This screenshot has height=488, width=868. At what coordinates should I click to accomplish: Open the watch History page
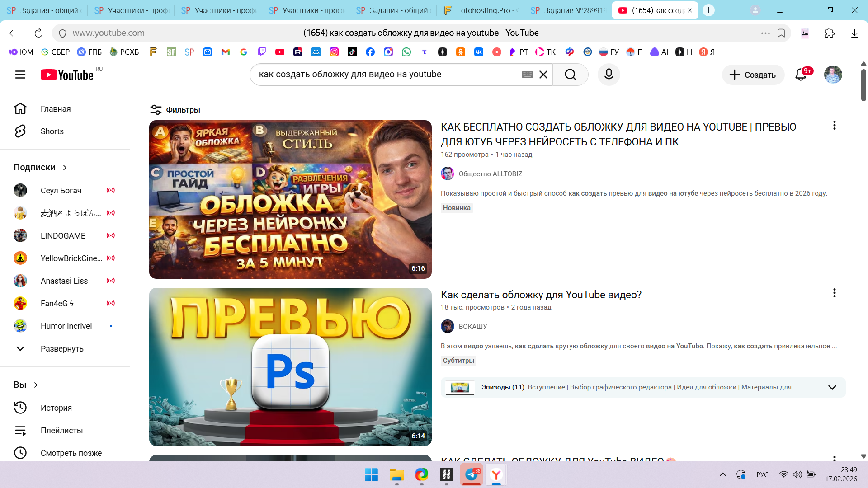56,408
